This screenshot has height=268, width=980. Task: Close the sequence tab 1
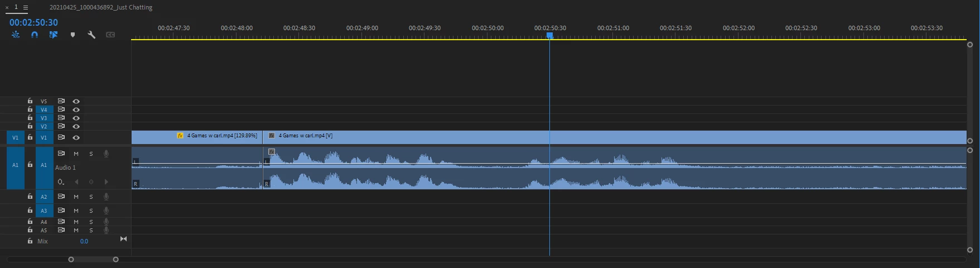7,7
